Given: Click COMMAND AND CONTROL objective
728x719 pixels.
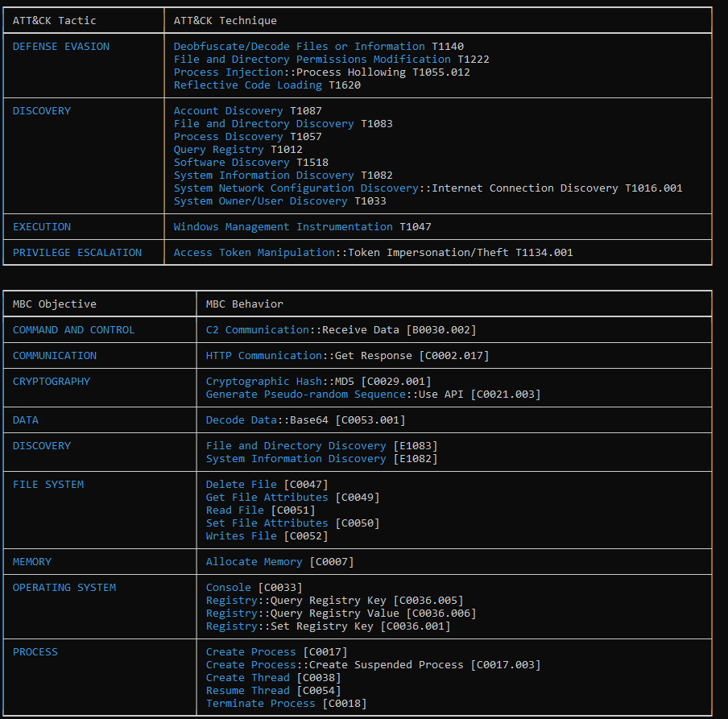Looking at the screenshot, I should (73, 330).
